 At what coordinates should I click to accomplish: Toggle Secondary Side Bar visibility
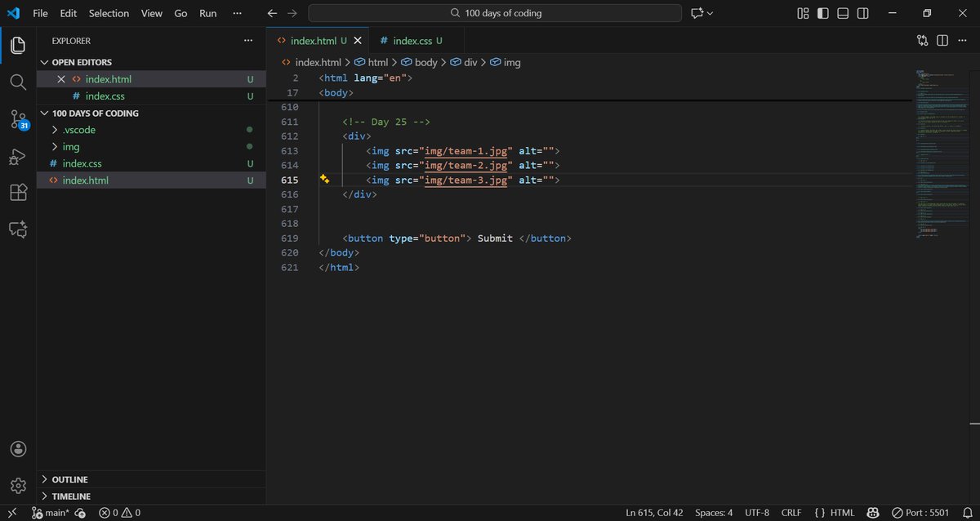coord(863,13)
